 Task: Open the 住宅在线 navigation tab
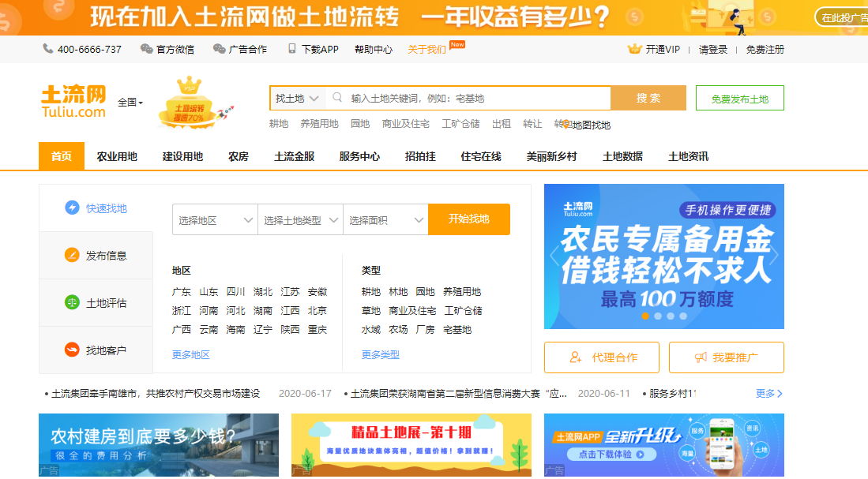coord(481,156)
